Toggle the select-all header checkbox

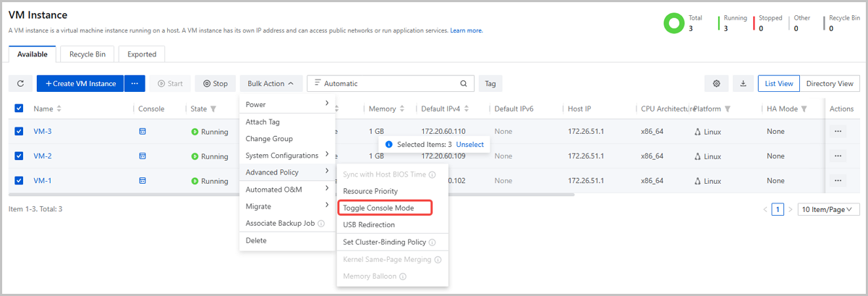click(20, 109)
